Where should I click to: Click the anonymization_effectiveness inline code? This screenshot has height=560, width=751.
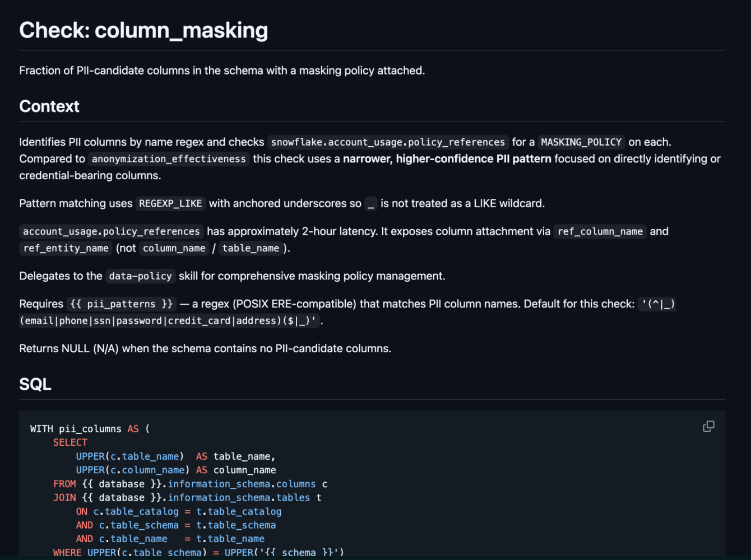coord(169,159)
